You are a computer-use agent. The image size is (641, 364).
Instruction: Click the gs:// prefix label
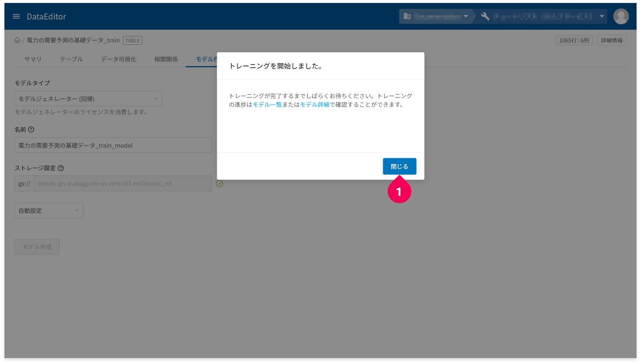24,183
